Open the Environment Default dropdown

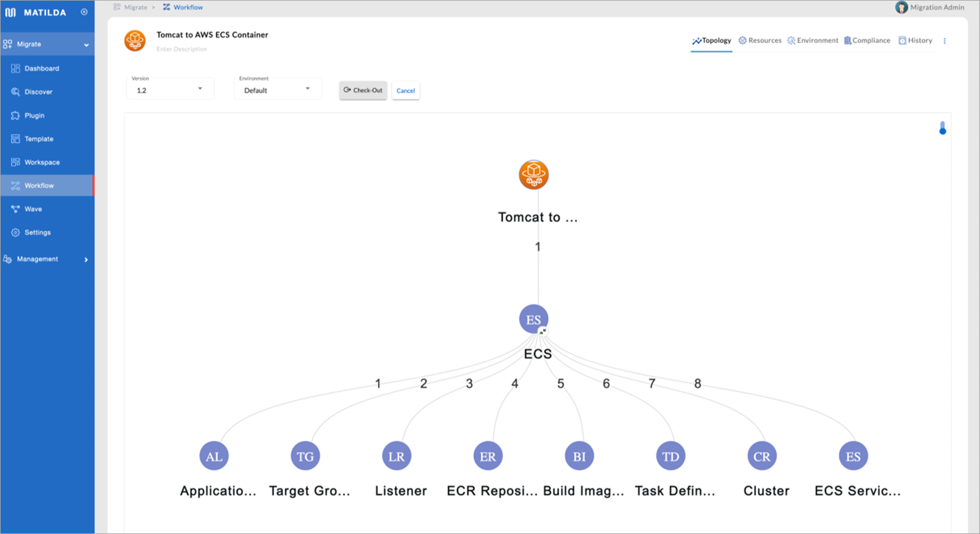278,88
